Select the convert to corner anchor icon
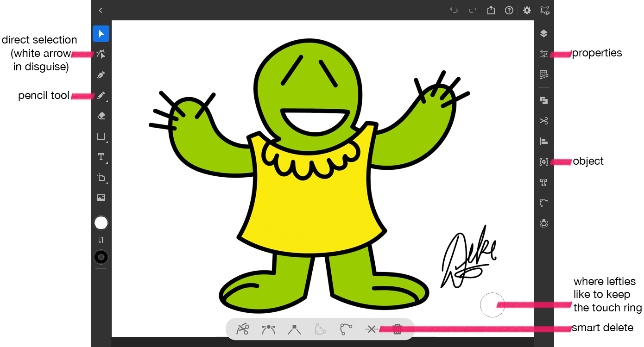Image resolution: width=644 pixels, height=347 pixels. [x=294, y=329]
